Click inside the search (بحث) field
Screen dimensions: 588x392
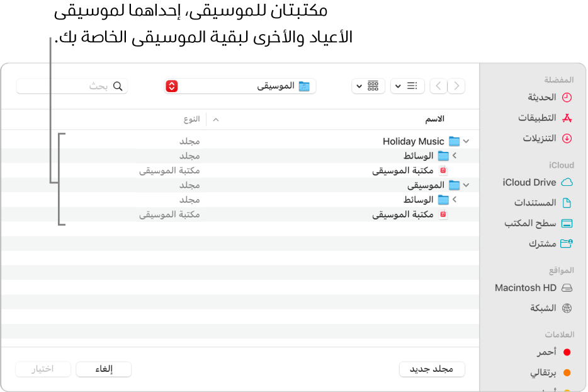pos(72,86)
